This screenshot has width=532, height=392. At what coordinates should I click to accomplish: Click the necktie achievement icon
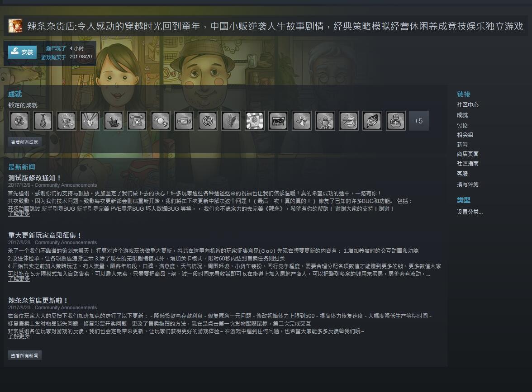pos(43,121)
